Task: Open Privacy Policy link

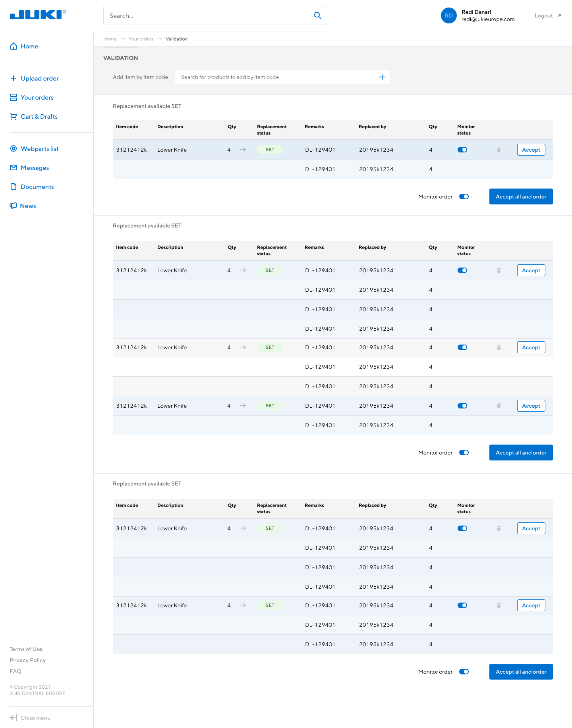Action: point(27,660)
